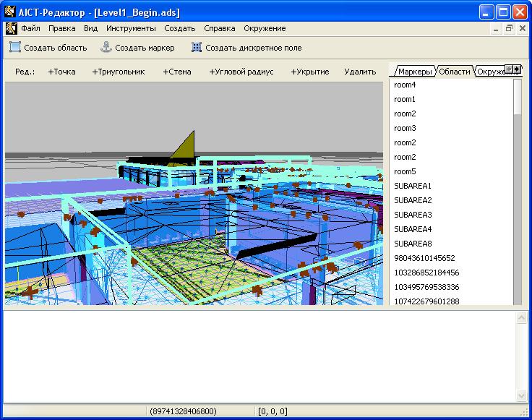This screenshot has height=420, width=532.
Task: Switch to the Маркеры tab
Action: (x=415, y=72)
